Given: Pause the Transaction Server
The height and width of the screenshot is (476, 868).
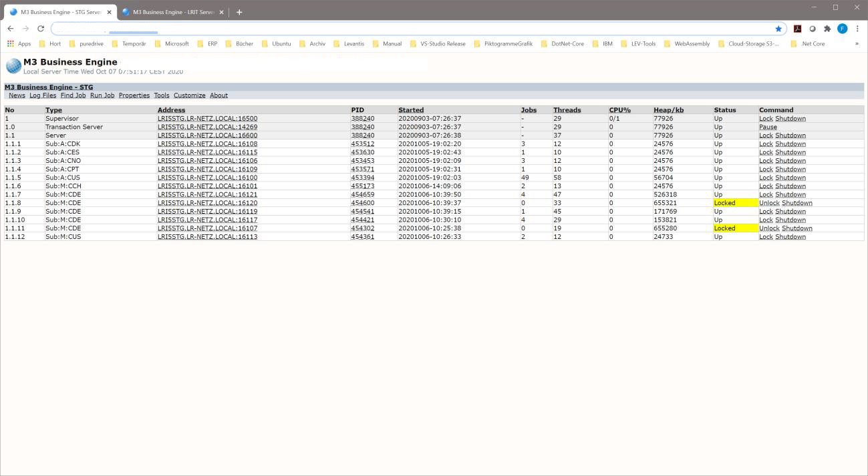Looking at the screenshot, I should [x=768, y=127].
